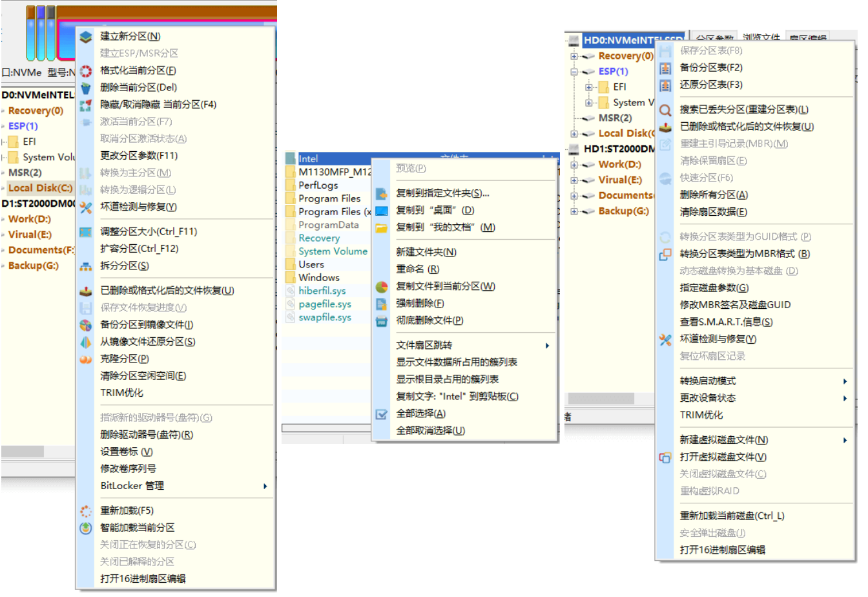The height and width of the screenshot is (597, 868).
Task: Expand the BitLocker 管理 submenu
Action: click(265, 487)
